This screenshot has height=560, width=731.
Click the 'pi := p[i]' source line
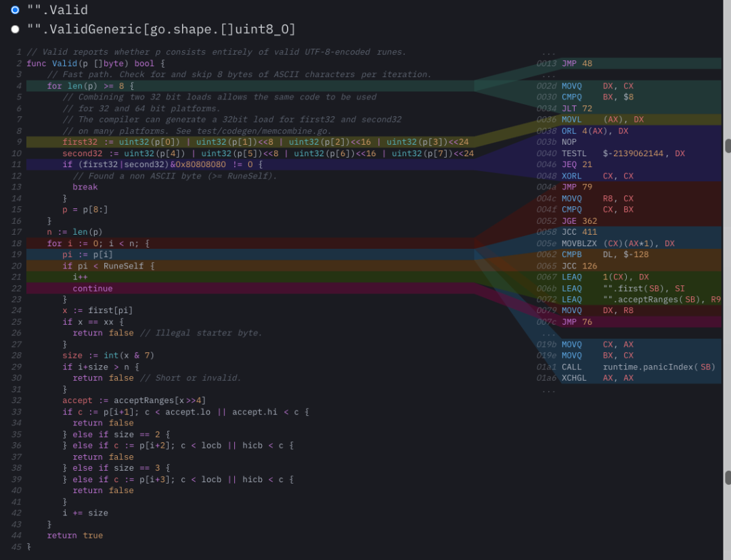pos(88,254)
